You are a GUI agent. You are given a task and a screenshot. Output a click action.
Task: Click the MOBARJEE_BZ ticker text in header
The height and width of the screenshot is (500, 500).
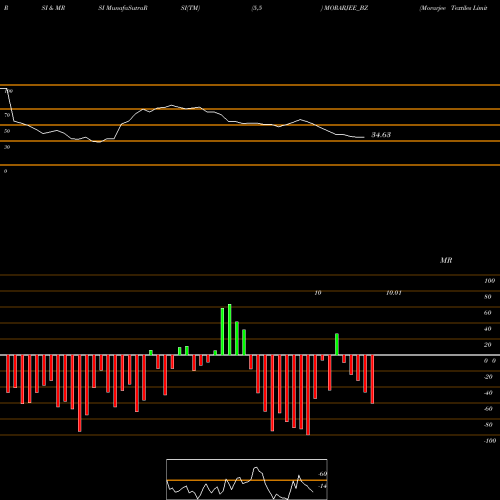[346, 8]
